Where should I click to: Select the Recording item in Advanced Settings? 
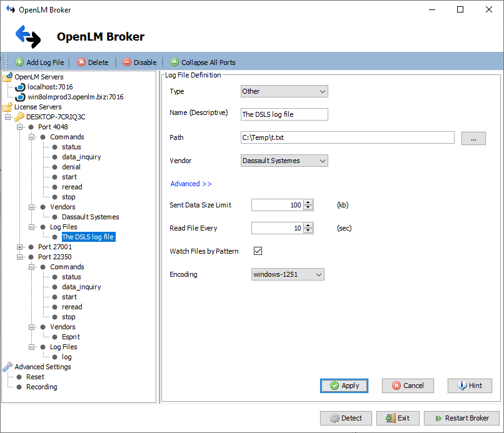41,387
